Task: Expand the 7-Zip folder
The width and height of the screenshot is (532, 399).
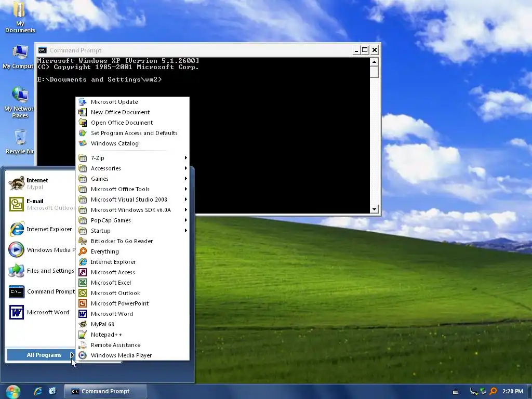Action: pyautogui.click(x=132, y=158)
